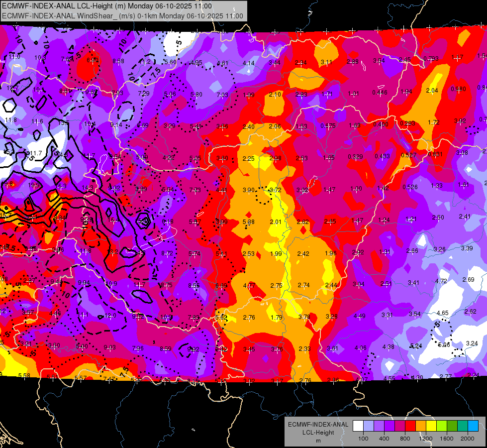487x448 pixels.
Task: Click the dark green legend swatch
Action: tap(452, 426)
